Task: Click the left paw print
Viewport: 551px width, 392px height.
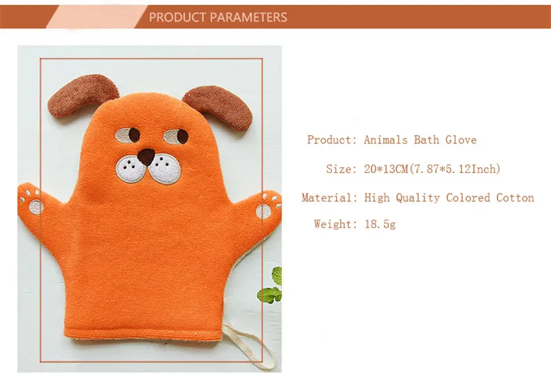Action: coord(32,201)
